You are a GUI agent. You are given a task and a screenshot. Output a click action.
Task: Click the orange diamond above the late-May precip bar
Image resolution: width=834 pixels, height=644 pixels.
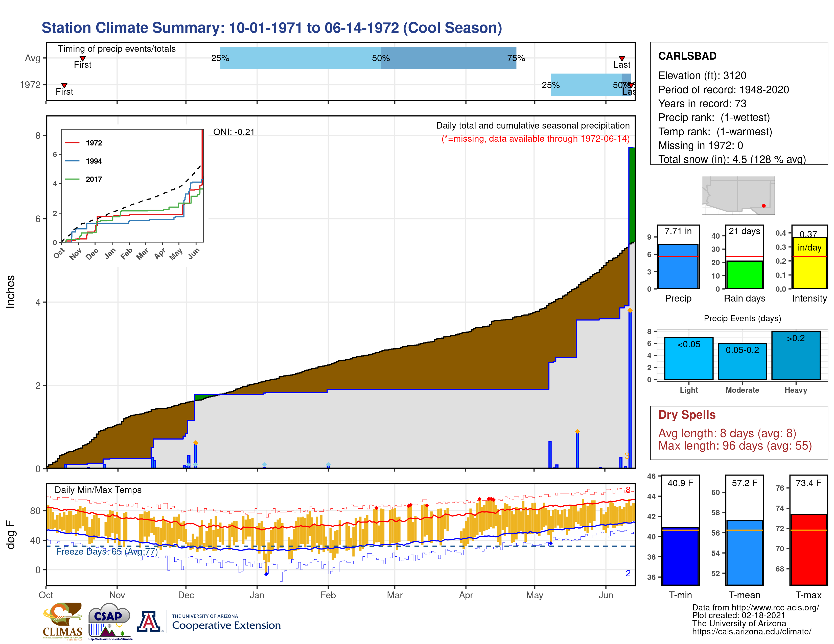[577, 431]
